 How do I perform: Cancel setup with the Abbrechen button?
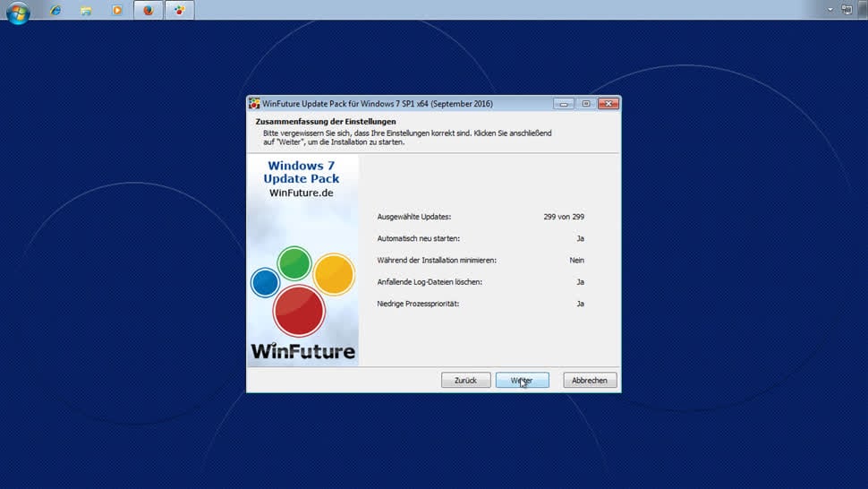(590, 381)
